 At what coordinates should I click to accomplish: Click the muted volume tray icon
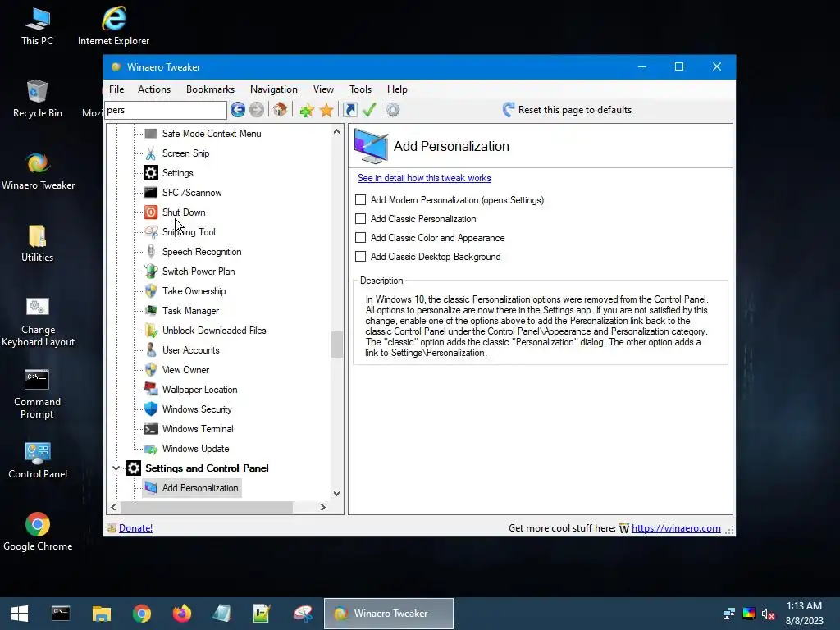[768, 614]
